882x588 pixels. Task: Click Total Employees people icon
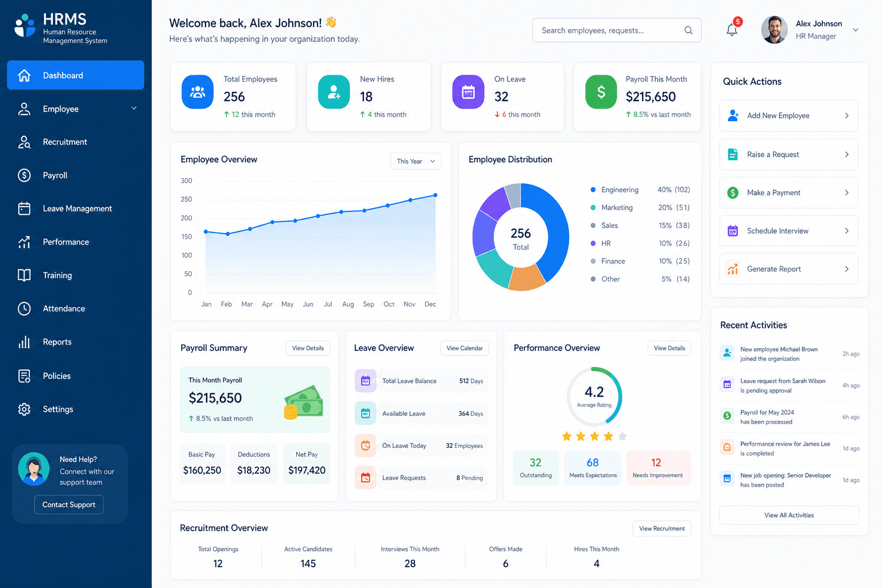pos(198,92)
